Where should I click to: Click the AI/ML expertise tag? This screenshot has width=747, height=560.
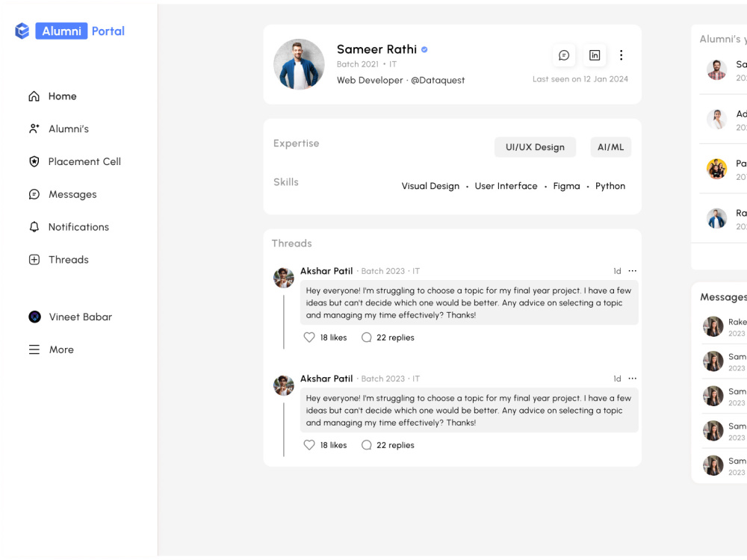pos(610,147)
